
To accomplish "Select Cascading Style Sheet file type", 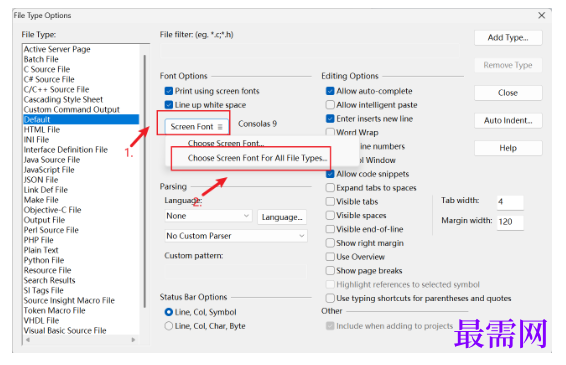I will (81, 99).
